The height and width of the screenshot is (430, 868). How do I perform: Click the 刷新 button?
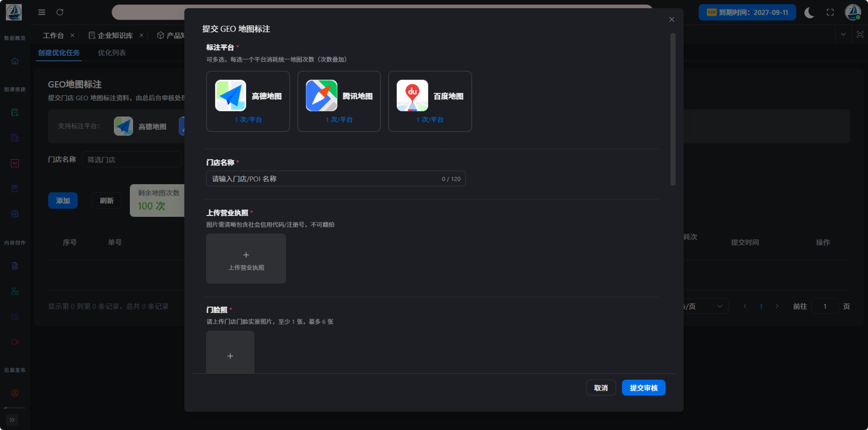pos(106,201)
